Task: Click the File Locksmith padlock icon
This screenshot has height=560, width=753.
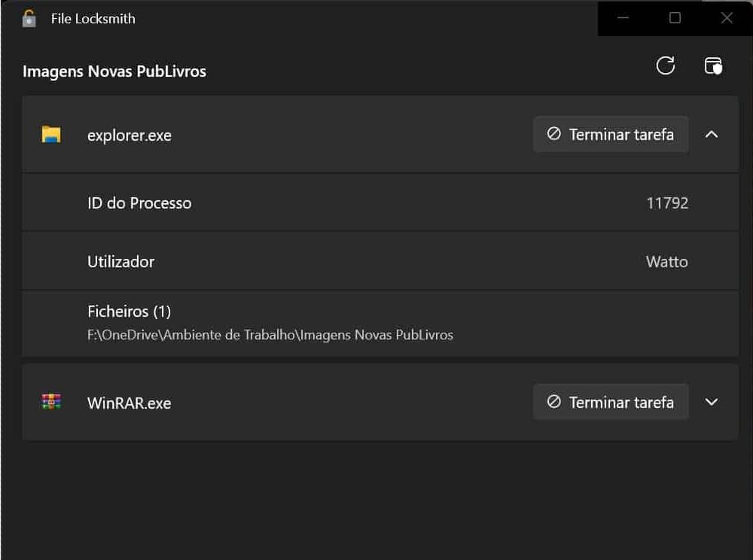Action: [x=29, y=19]
